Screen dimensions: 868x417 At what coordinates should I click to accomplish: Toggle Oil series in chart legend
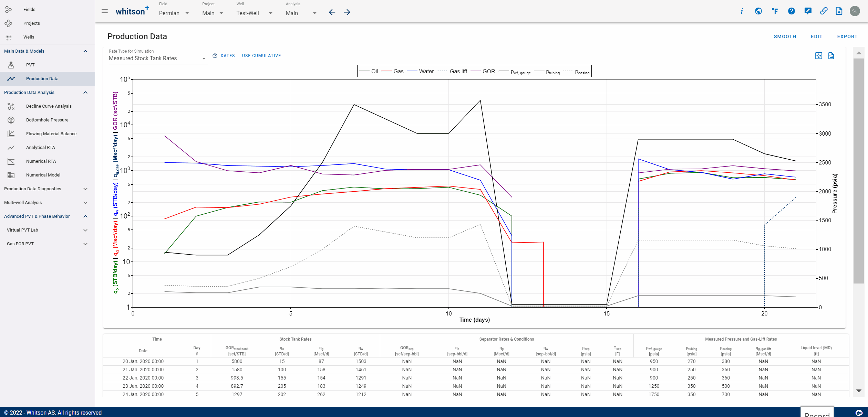click(x=369, y=71)
